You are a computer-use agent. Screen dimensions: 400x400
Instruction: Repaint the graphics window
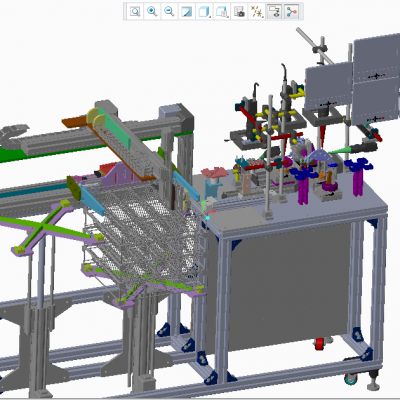[187, 12]
